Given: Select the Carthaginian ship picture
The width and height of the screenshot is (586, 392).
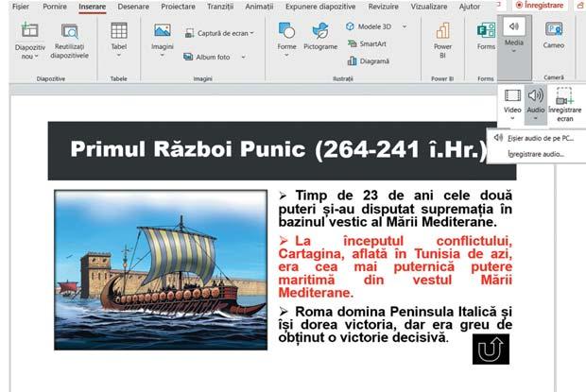Looking at the screenshot, I should [x=161, y=270].
